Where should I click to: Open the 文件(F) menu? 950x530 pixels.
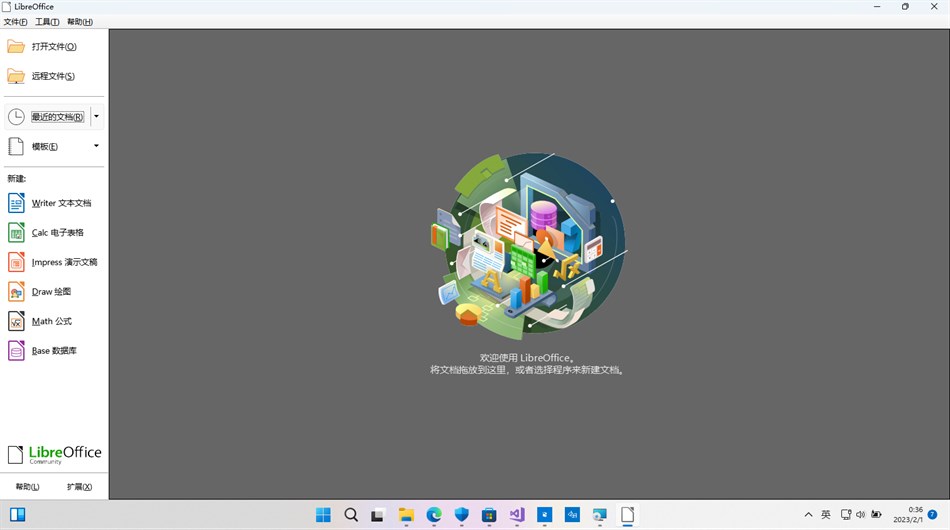(15, 22)
